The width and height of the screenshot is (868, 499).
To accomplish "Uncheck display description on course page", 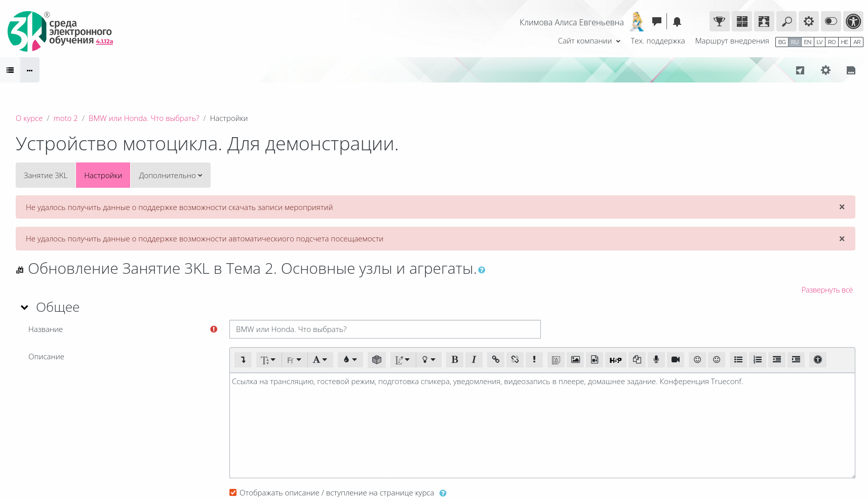I will click(x=233, y=492).
